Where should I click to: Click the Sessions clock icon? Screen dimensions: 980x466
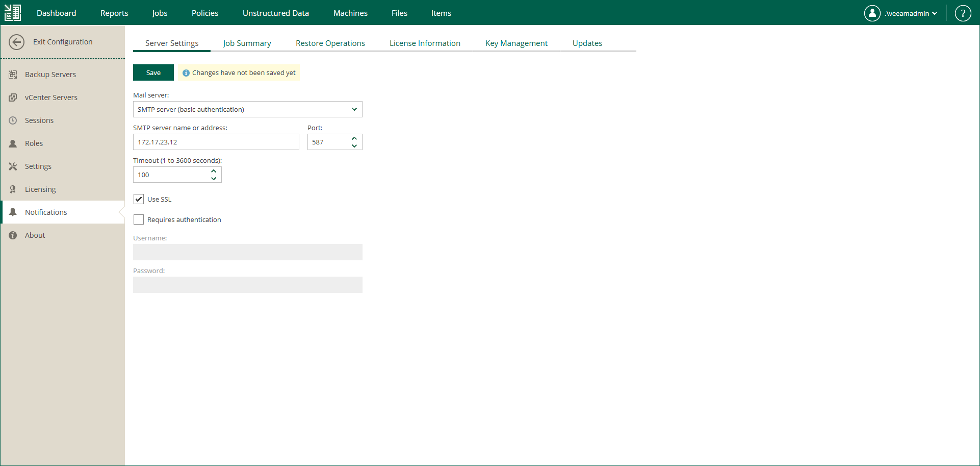pos(13,120)
